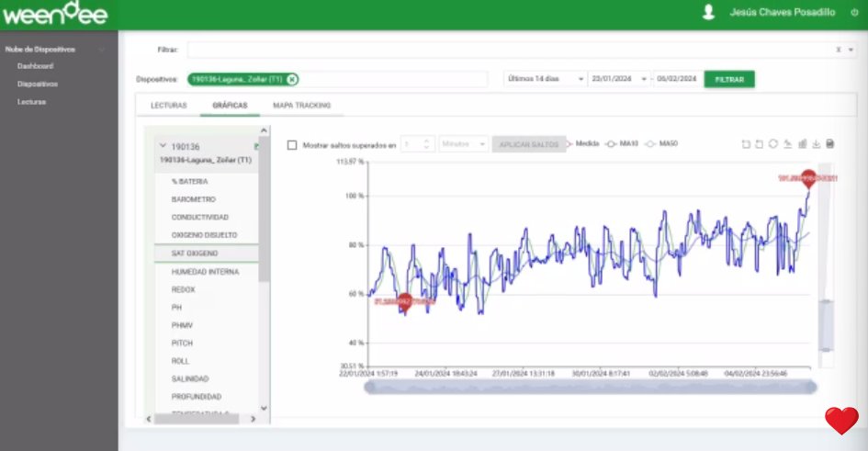
Task: Click the APLICAR SALTOS button
Action: pos(529,144)
